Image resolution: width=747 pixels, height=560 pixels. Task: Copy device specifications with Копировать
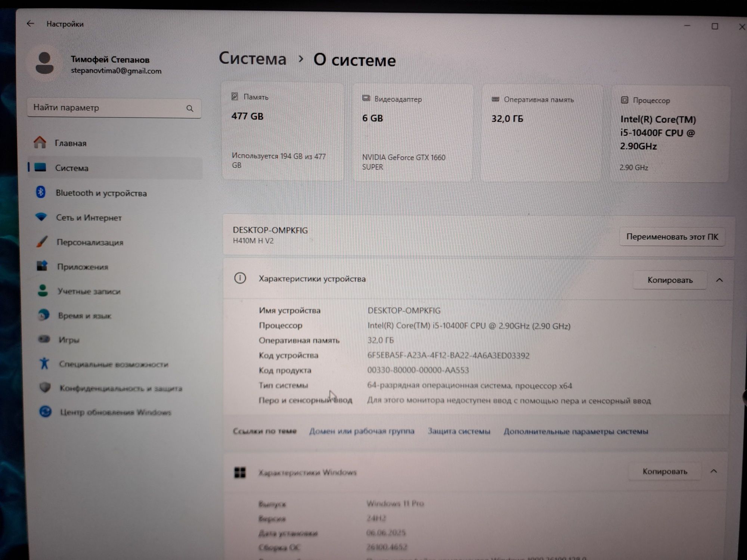coord(670,280)
